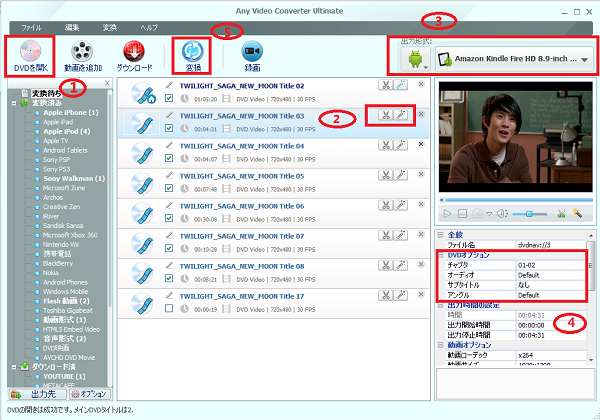
Task: Click magic wand effects icon for Title 17
Action: (401, 295)
